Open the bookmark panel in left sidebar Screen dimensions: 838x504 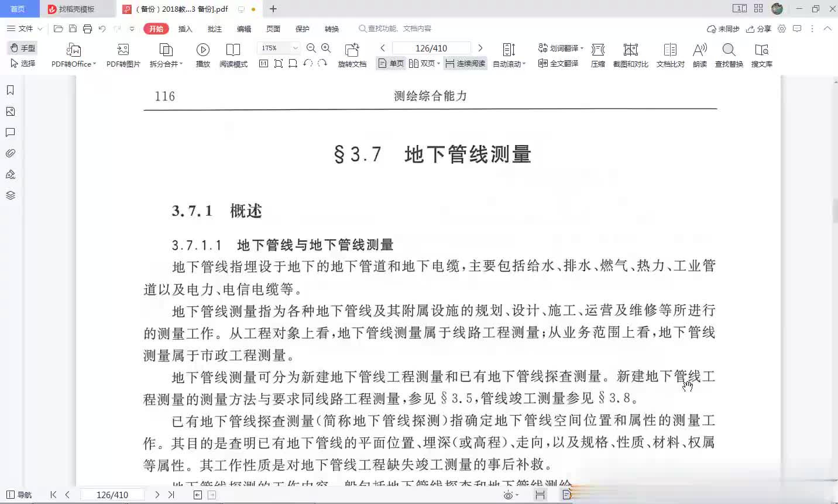[10, 90]
